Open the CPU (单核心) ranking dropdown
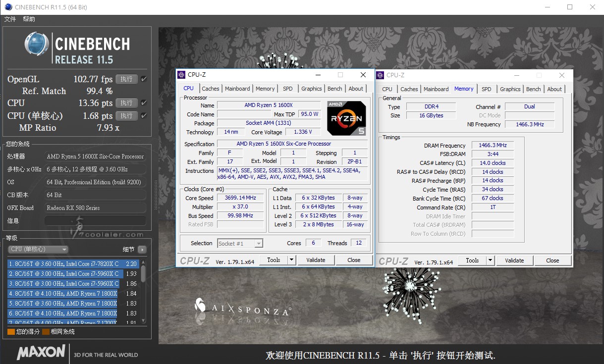This screenshot has width=604, height=364. click(39, 250)
